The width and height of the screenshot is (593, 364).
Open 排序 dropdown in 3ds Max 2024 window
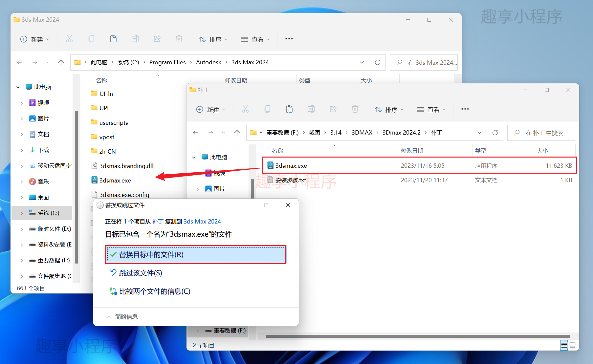pos(213,39)
